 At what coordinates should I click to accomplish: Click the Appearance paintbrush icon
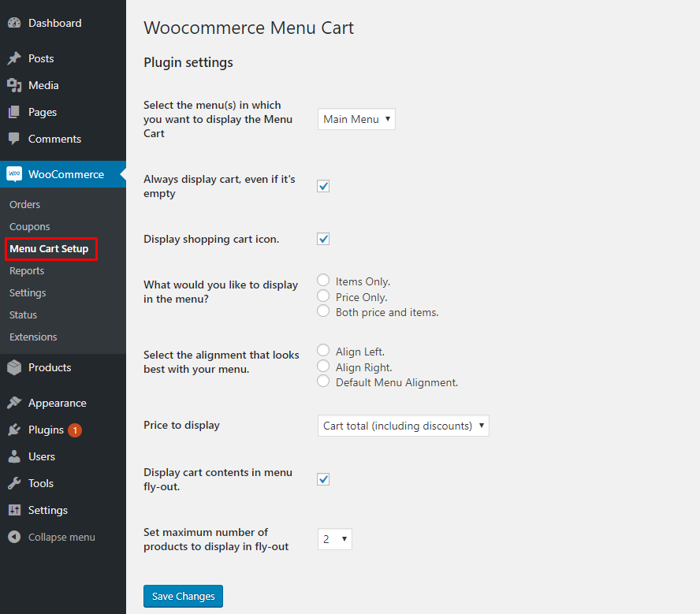coord(14,403)
